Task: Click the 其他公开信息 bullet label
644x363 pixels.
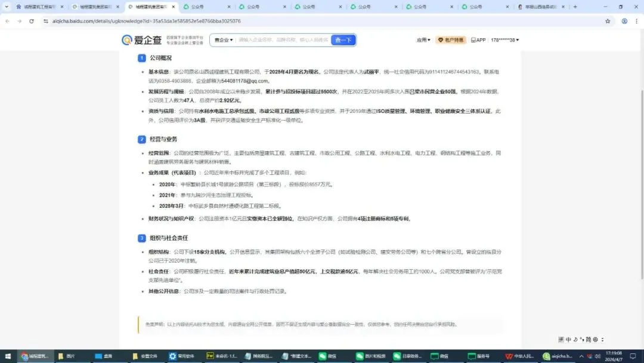Action: 163,291
